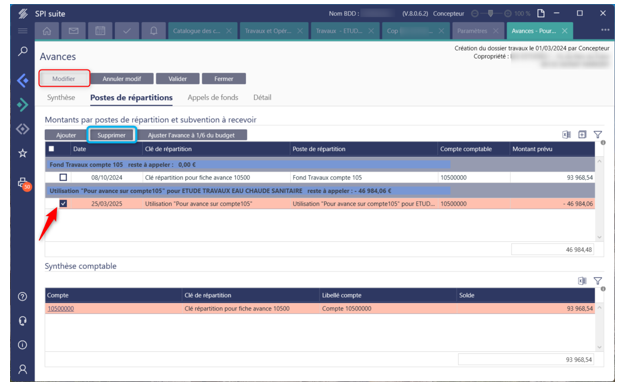Click the down arrow of Synthèse comptable scrollbar
The width and height of the screenshot is (631, 390).
pos(599,347)
